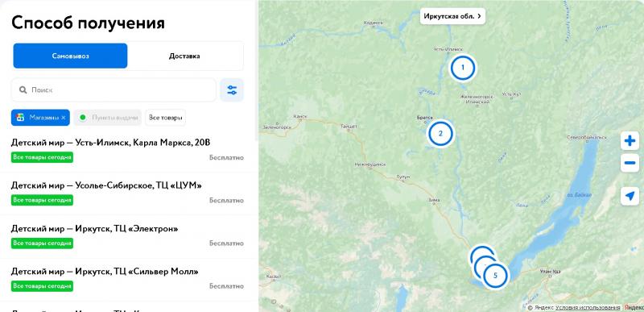Toggle the Пункты выдачи filter chip
The height and width of the screenshot is (312, 644).
[108, 118]
